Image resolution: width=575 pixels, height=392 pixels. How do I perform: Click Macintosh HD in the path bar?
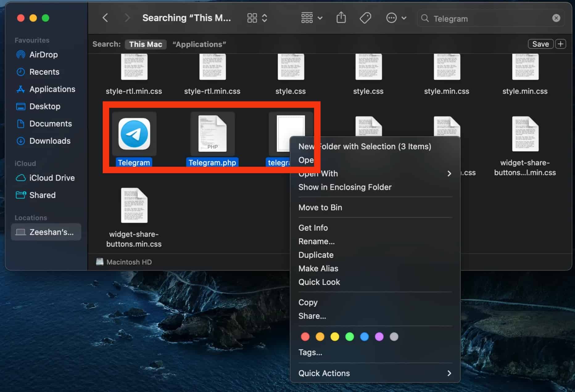(x=124, y=262)
